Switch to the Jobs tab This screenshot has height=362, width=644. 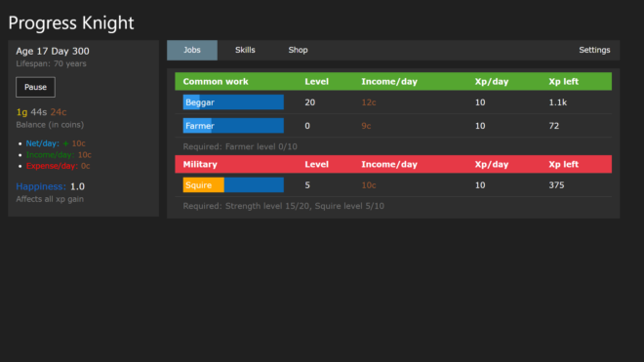click(x=192, y=50)
